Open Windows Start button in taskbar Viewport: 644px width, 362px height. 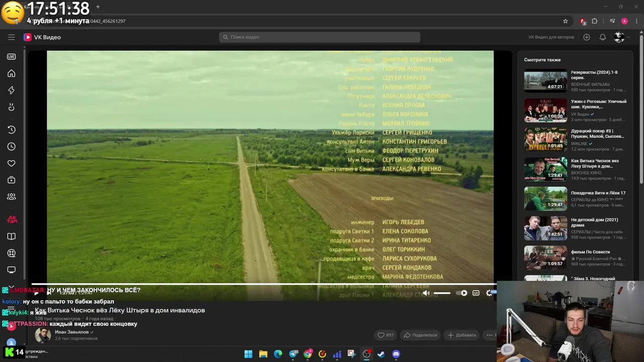pyautogui.click(x=248, y=354)
